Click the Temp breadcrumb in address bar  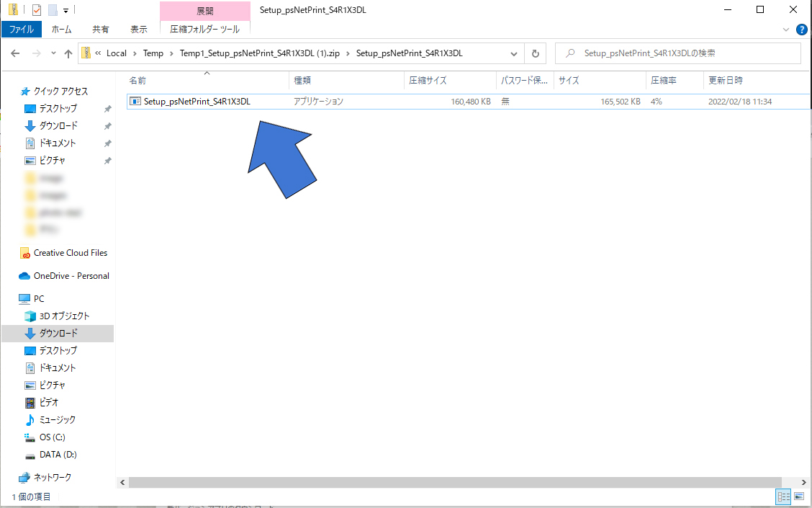point(153,53)
